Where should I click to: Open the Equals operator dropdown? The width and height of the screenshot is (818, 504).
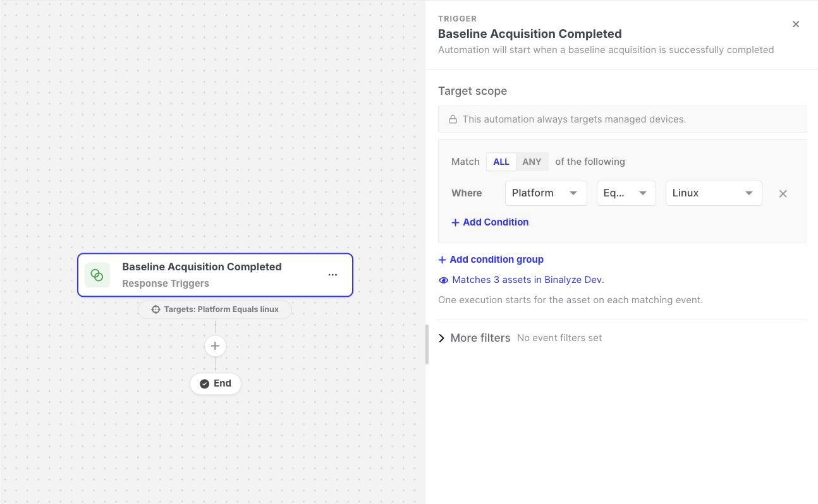(626, 193)
